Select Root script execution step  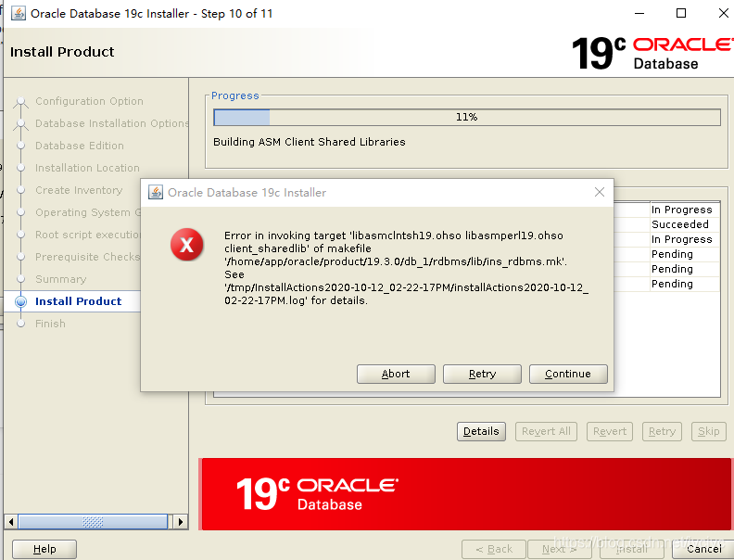click(x=87, y=235)
